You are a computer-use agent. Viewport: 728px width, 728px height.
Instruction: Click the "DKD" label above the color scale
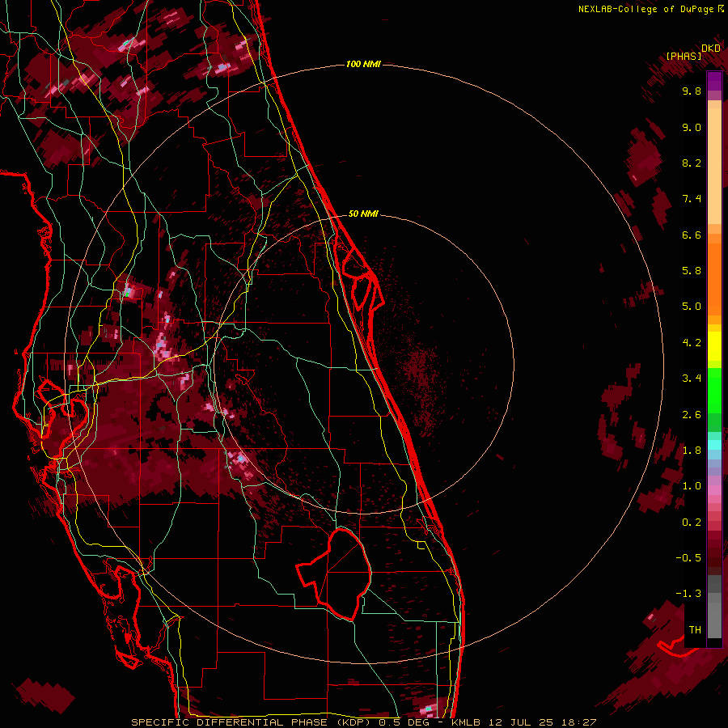pyautogui.click(x=711, y=49)
